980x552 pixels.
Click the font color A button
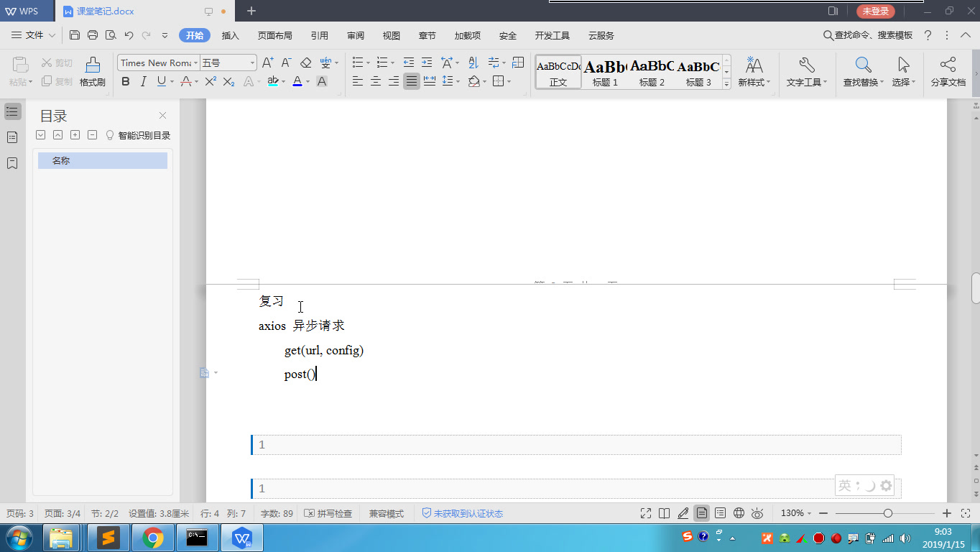coord(297,82)
